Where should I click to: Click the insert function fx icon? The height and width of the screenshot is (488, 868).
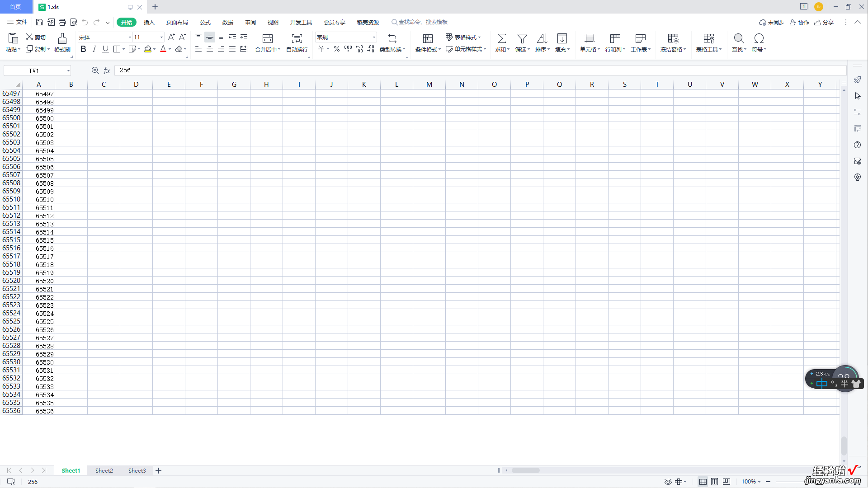107,70
